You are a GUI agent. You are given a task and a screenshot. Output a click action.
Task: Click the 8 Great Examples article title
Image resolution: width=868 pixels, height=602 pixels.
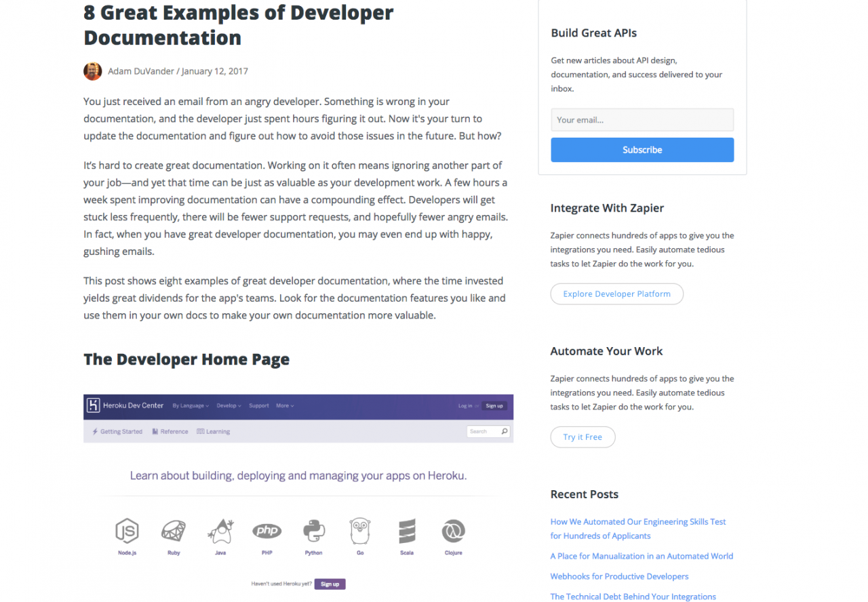238,24
